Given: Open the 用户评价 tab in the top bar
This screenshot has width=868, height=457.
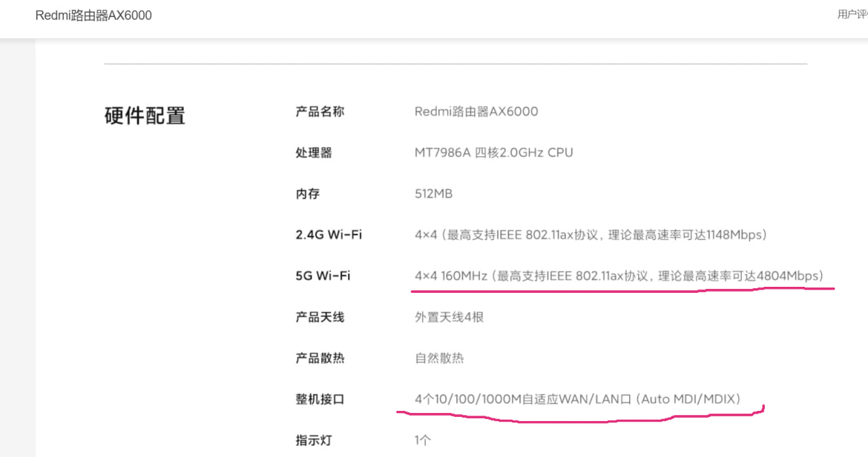Looking at the screenshot, I should [x=853, y=14].
